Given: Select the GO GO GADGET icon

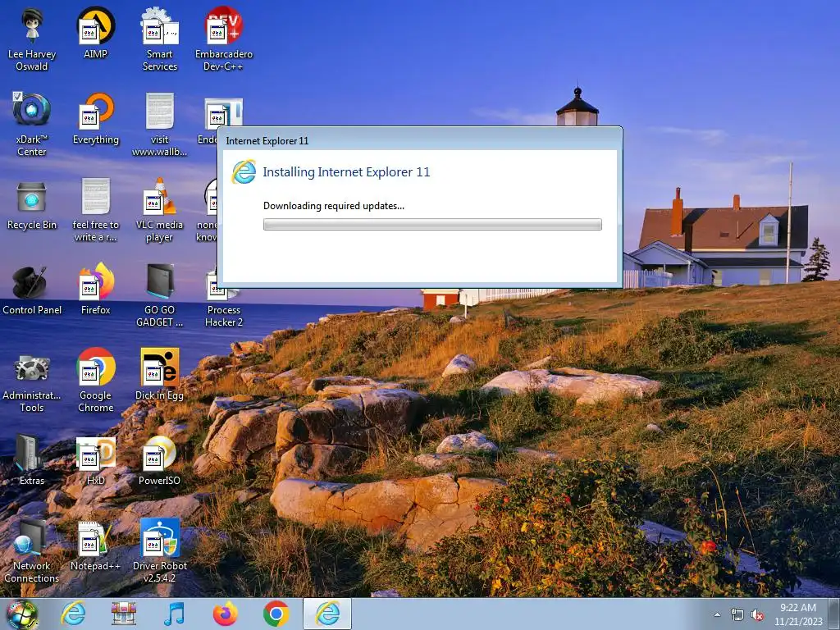Looking at the screenshot, I should 160,294.
